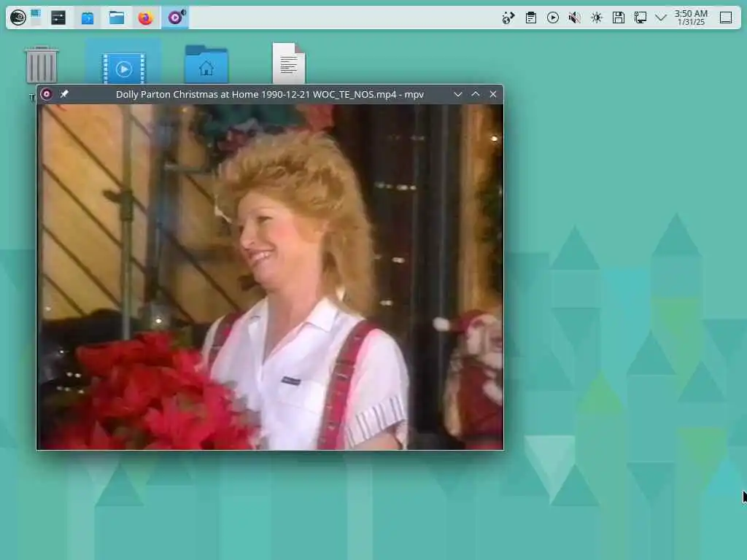Open the clock showing 3:50 AM
This screenshot has width=747, height=560.
[x=691, y=17]
